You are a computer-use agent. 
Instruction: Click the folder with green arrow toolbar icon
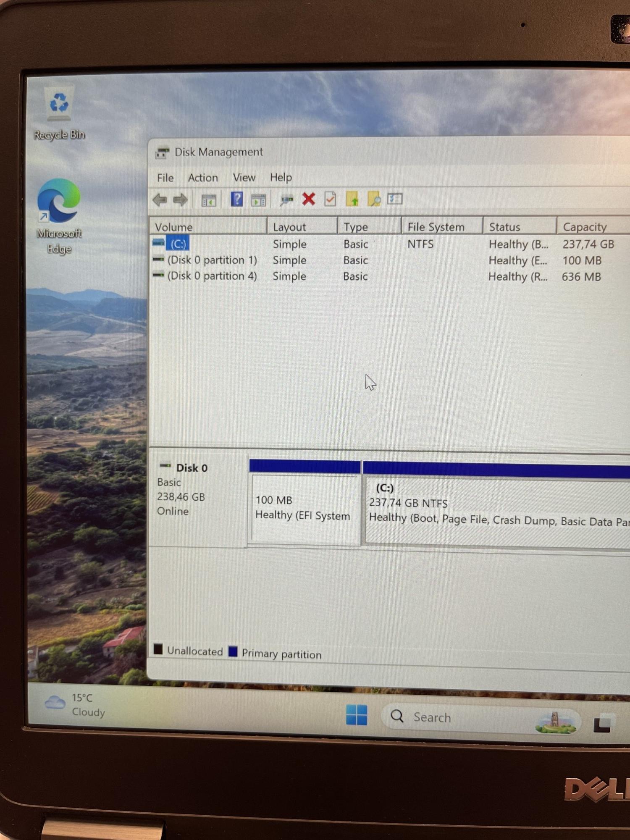click(x=352, y=199)
